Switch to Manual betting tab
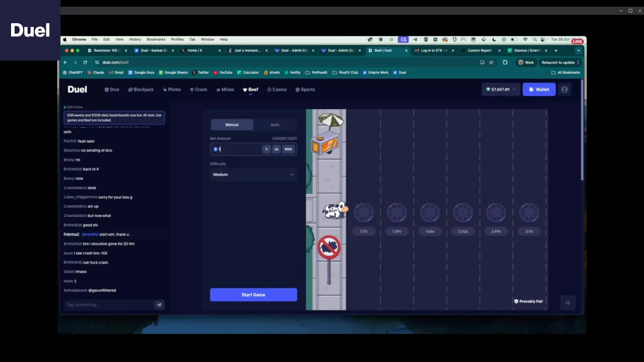 point(232,125)
